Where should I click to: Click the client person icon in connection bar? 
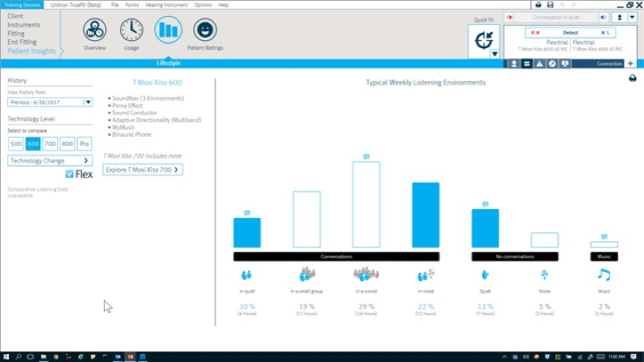514,64
